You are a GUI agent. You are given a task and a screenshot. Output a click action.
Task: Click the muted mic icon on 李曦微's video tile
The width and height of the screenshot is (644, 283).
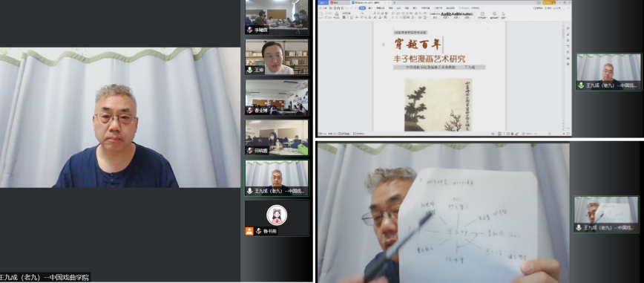coord(249,30)
